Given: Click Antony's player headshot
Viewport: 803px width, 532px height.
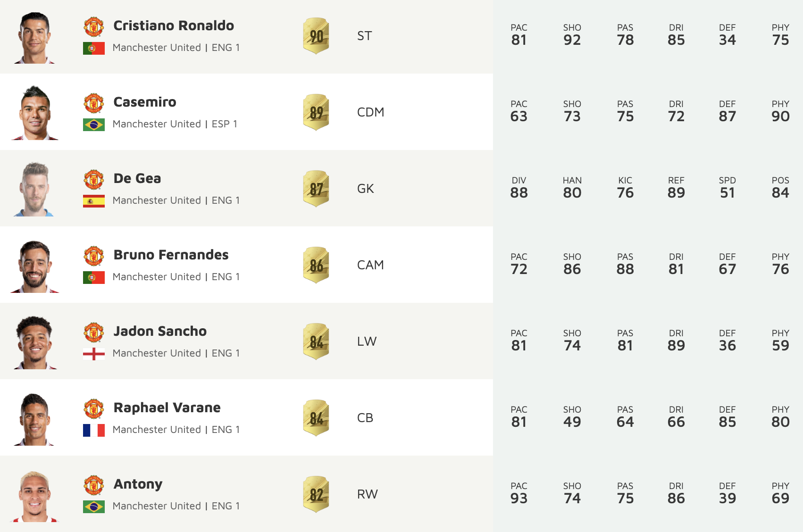Looking at the screenshot, I should (x=35, y=496).
